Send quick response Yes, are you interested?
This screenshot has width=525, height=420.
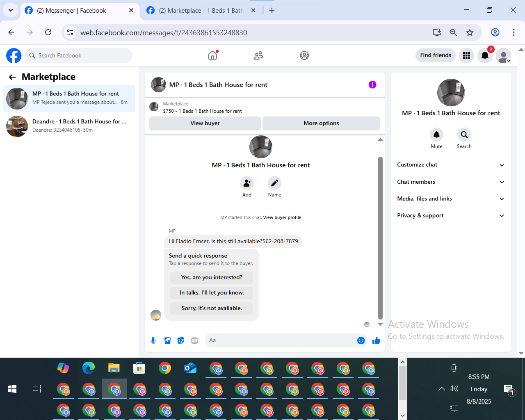pos(212,278)
